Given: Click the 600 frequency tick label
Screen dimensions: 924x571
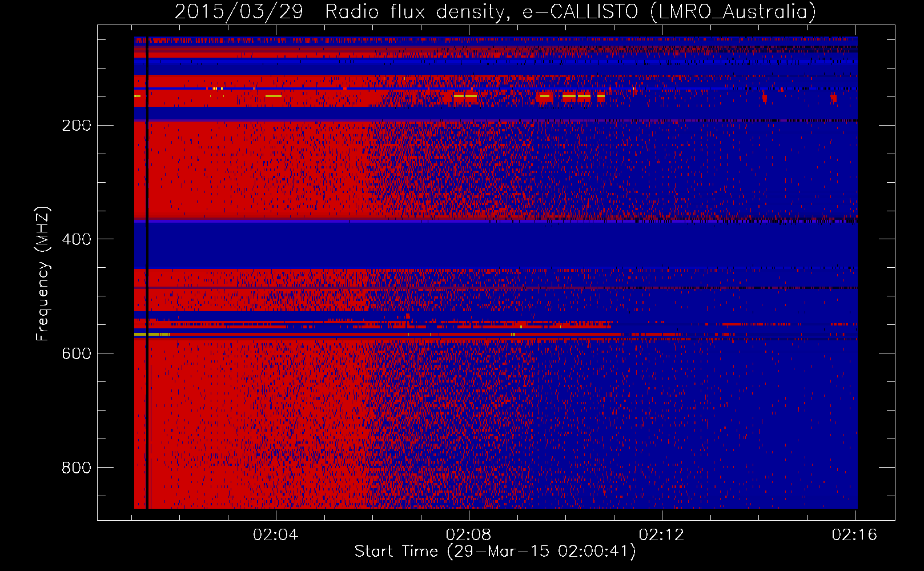Looking at the screenshot, I should coord(77,353).
